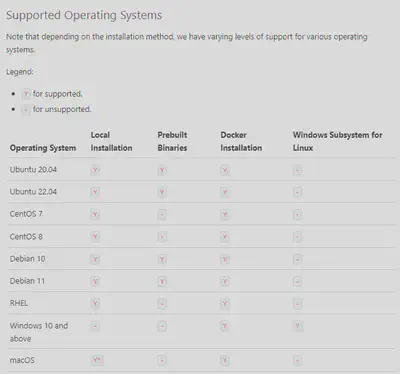Screen dimensions: 400x374
Task: Click the Prebuilt Binaries column header
Action: [172, 141]
